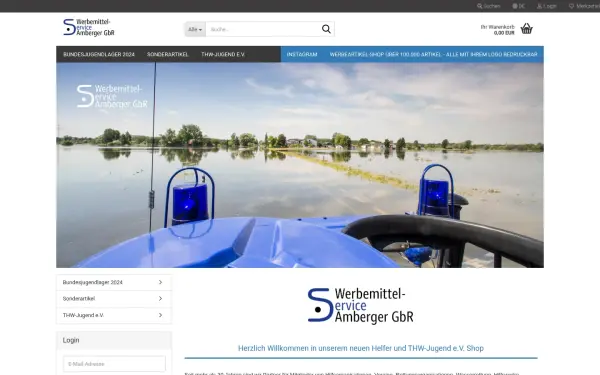Select Bundesjugendlager 2024 in navigation bar
Screen dimensions: 600x375
click(99, 54)
